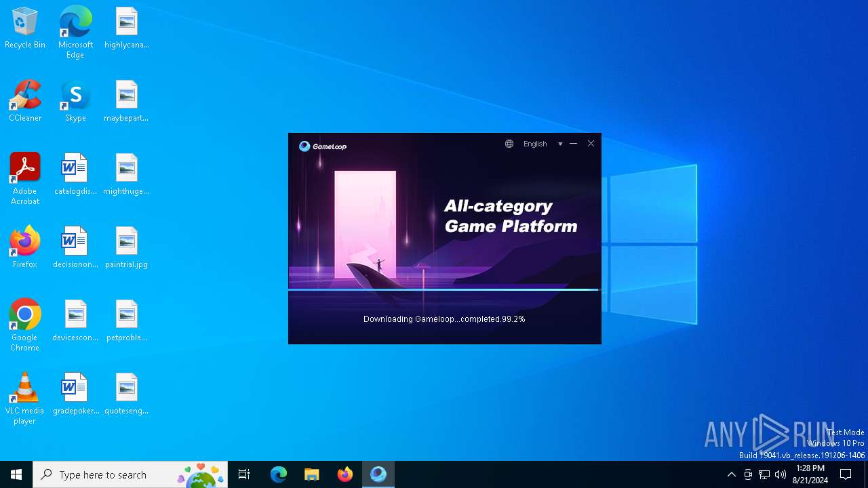
Task: Close the GameLoop installer window
Action: pyautogui.click(x=591, y=144)
